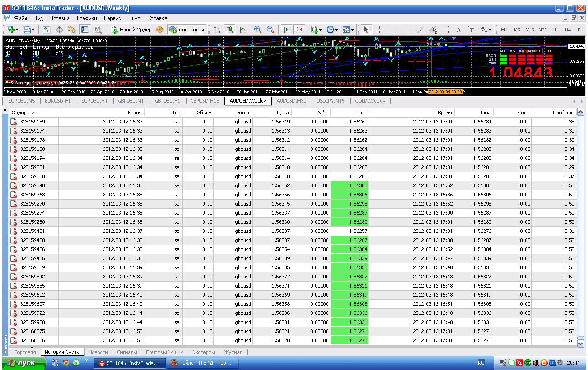This screenshot has height=370, width=588.
Task: Select the M15 timeframe button
Action: (x=529, y=30)
